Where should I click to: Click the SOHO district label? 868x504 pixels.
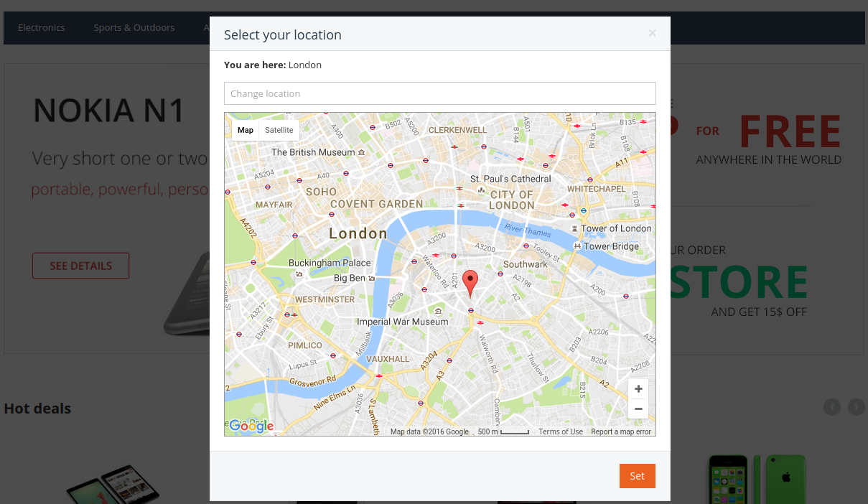321,192
